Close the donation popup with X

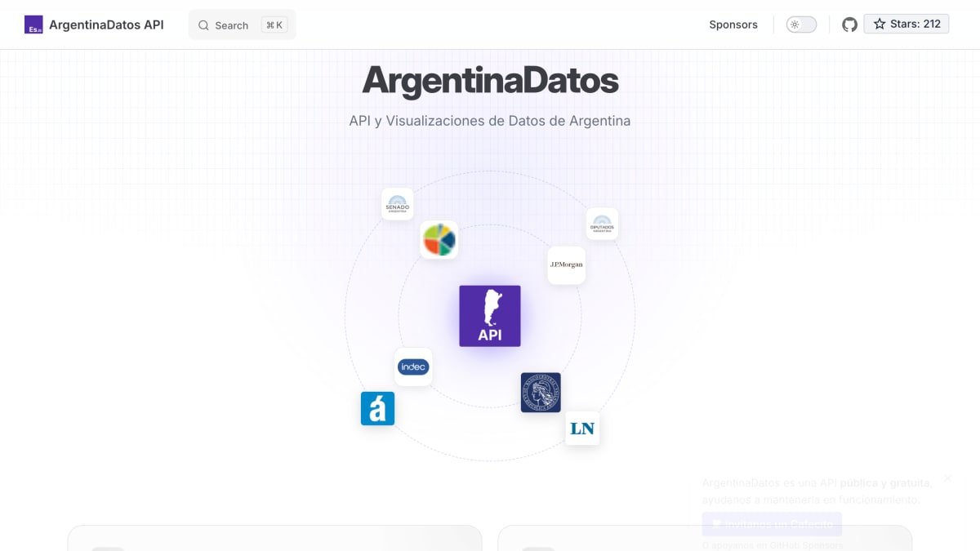point(948,478)
